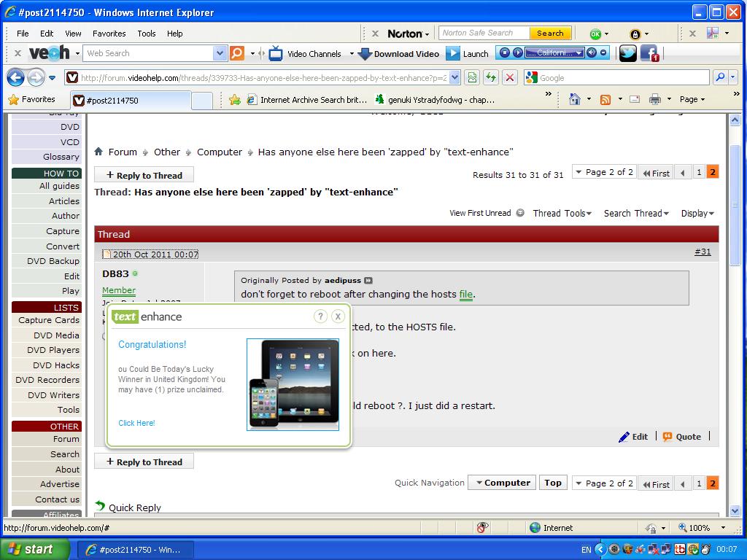Click the text-enhance popup help question icon

[x=321, y=316]
